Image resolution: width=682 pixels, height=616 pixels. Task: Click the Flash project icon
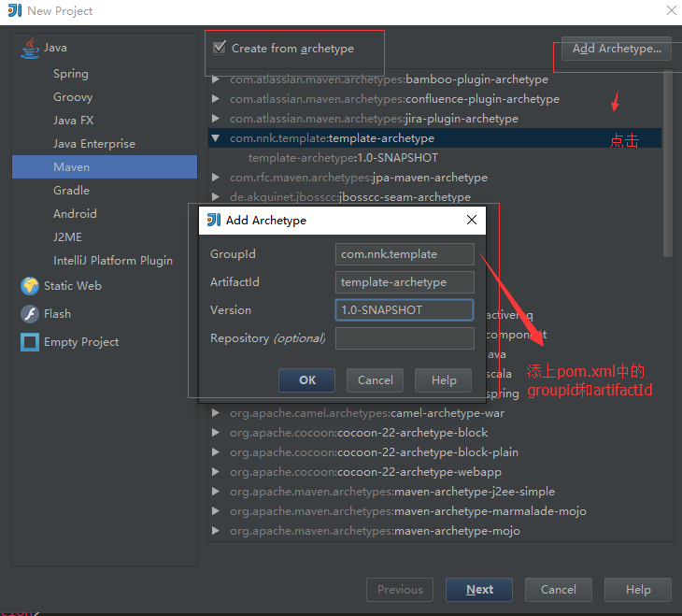point(30,314)
